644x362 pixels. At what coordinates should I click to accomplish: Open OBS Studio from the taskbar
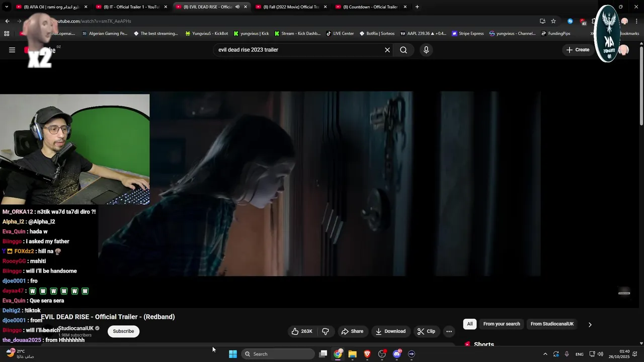382,354
